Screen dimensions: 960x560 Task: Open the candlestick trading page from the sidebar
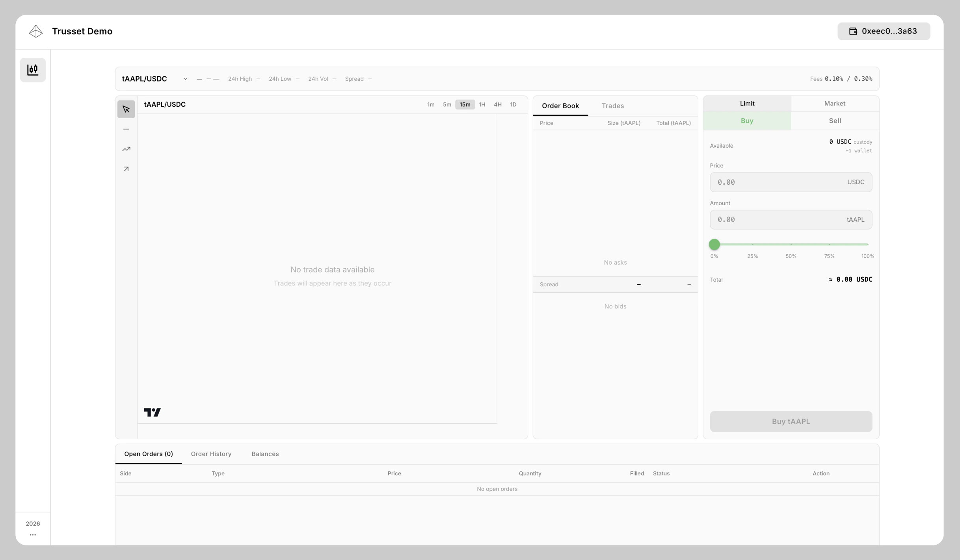point(33,70)
